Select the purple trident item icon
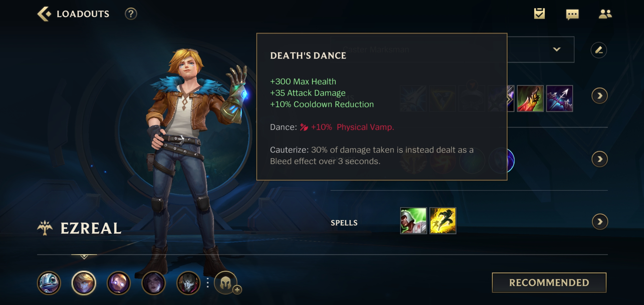This screenshot has height=305, width=644. 560,98
